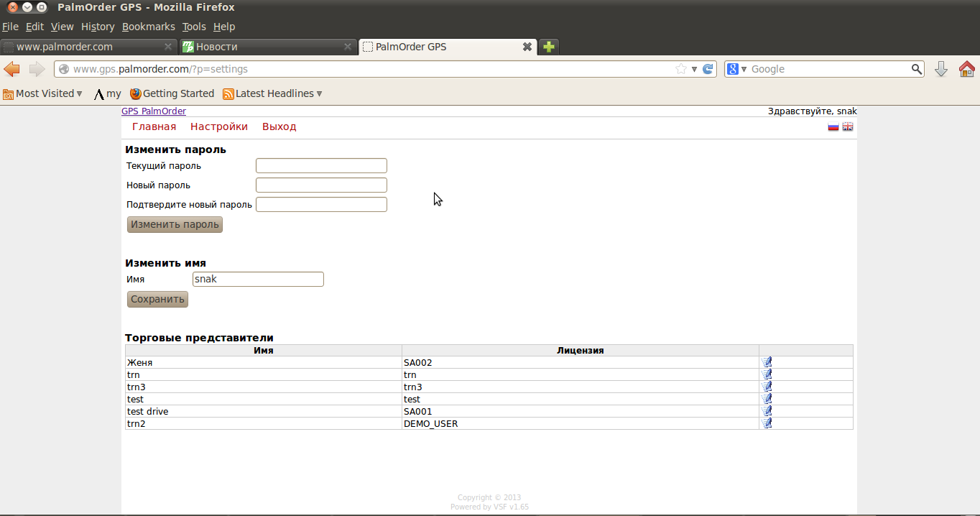Image resolution: width=980 pixels, height=516 pixels.
Task: Switch language using the English flag
Action: pyautogui.click(x=848, y=127)
